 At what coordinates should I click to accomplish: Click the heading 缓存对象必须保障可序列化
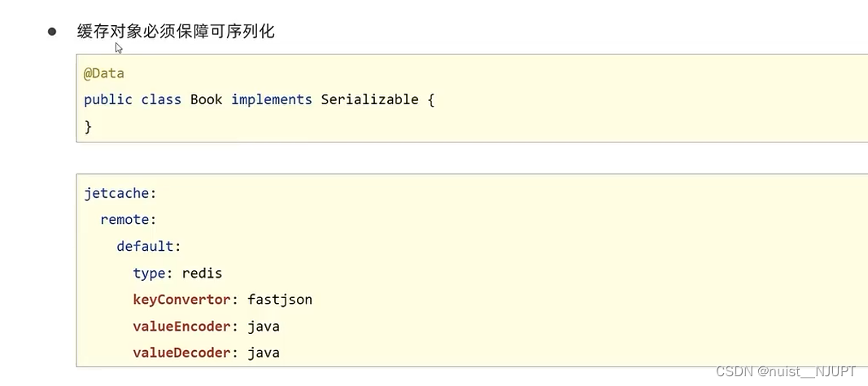[176, 32]
